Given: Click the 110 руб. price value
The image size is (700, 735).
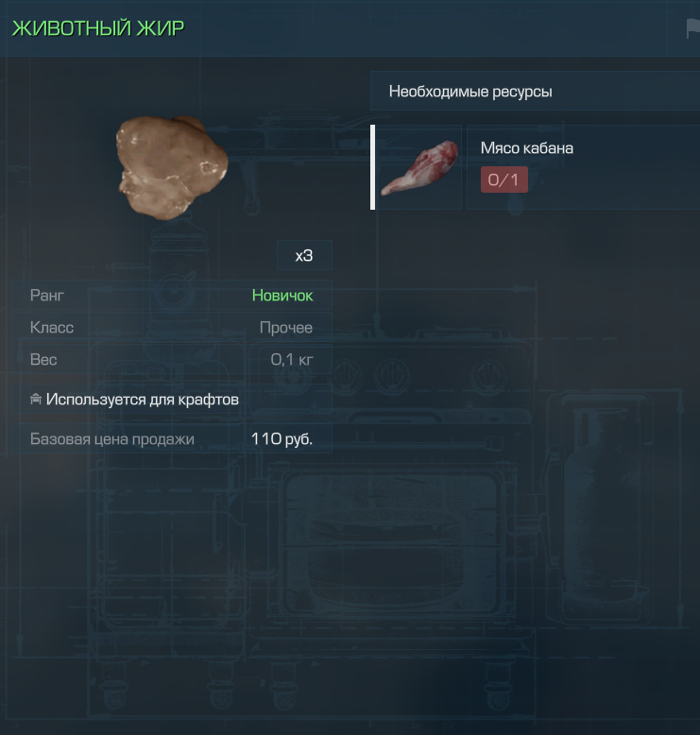Looking at the screenshot, I should [x=282, y=438].
